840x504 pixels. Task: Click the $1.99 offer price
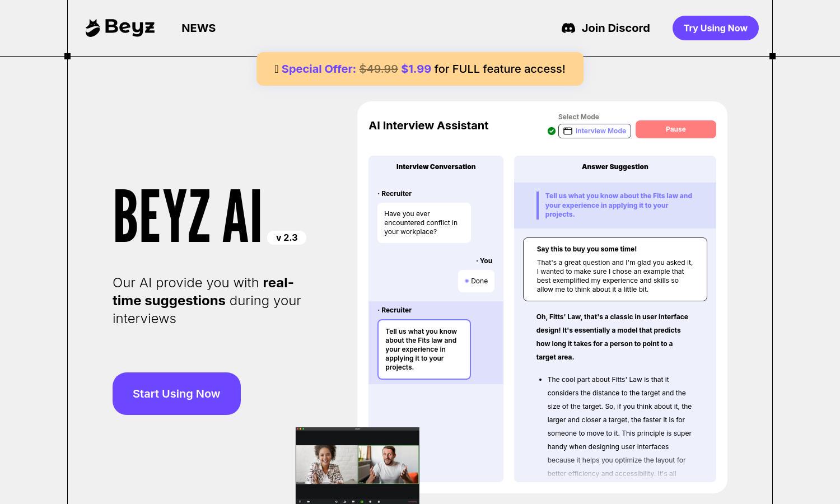coord(416,69)
